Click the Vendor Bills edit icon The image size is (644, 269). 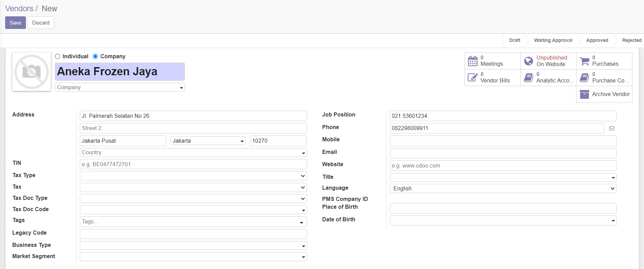(472, 78)
